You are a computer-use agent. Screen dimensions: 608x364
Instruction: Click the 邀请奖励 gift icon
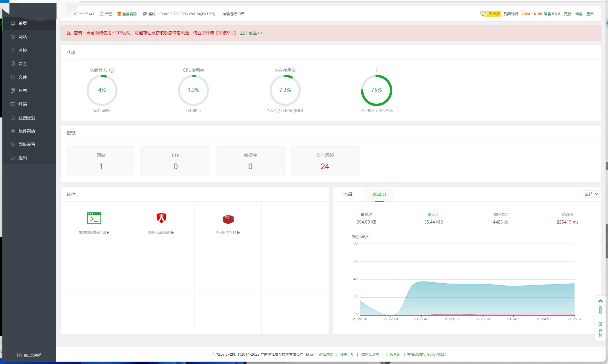coord(119,14)
